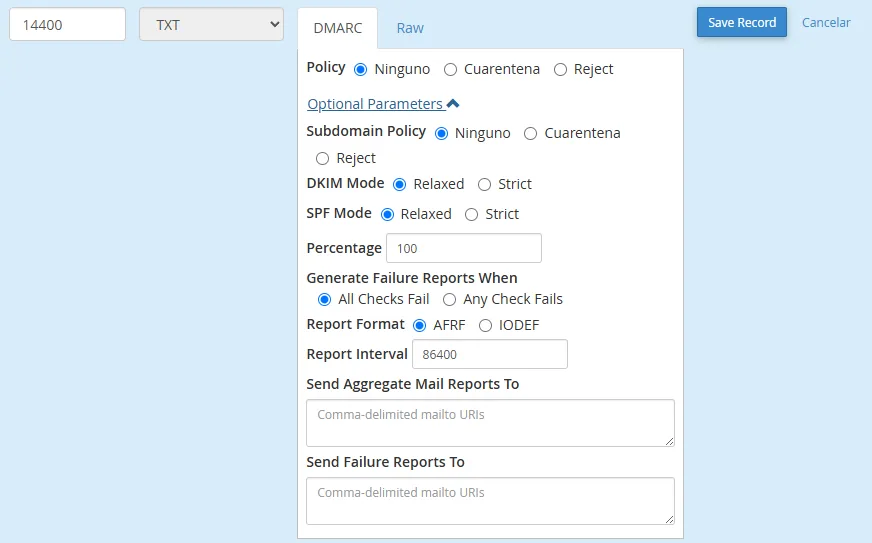Collapse the Optional Parameters chevron
Viewport: 872px width, 543px height.
pos(453,104)
